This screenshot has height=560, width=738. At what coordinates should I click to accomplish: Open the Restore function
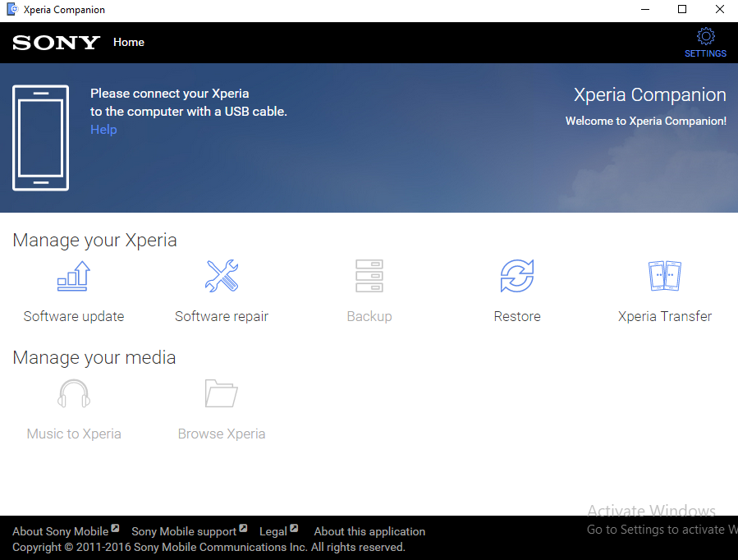coord(517,276)
